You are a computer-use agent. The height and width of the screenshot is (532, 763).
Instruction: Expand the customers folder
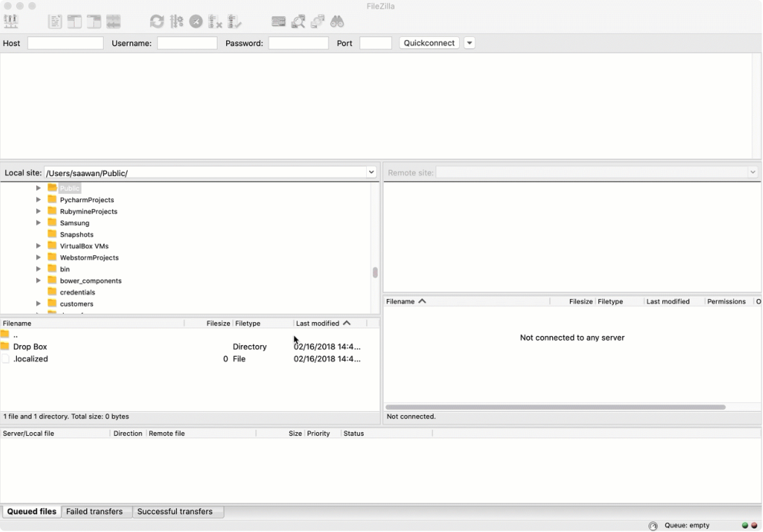click(x=38, y=304)
